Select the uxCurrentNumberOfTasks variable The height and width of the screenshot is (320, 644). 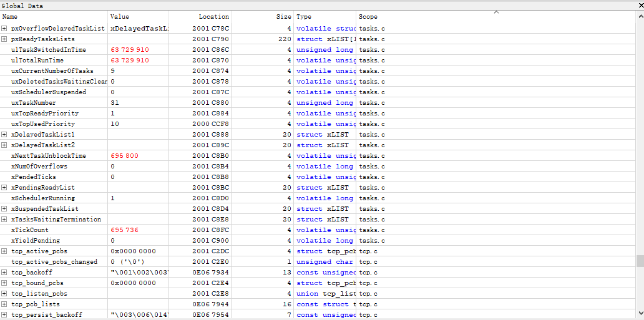(52, 71)
